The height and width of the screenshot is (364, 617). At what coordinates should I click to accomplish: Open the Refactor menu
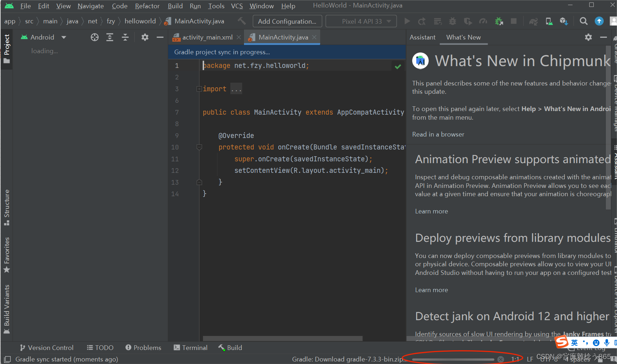[x=147, y=6]
